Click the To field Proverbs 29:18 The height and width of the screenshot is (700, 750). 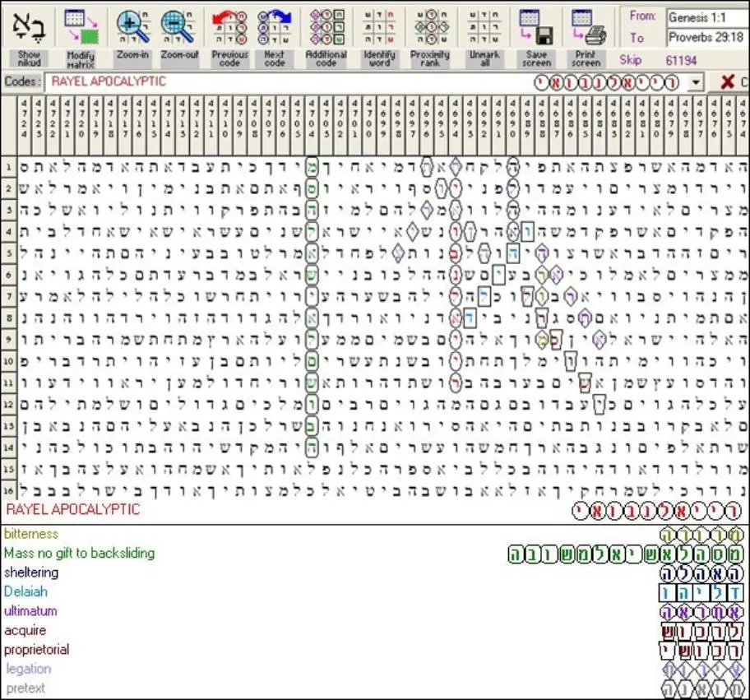coord(707,37)
